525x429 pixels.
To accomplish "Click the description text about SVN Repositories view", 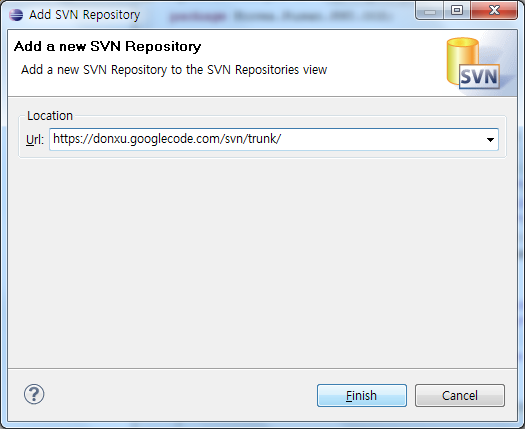I will point(174,70).
